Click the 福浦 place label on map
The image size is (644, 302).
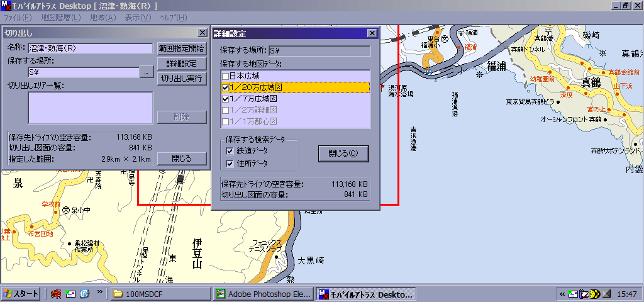[496, 67]
